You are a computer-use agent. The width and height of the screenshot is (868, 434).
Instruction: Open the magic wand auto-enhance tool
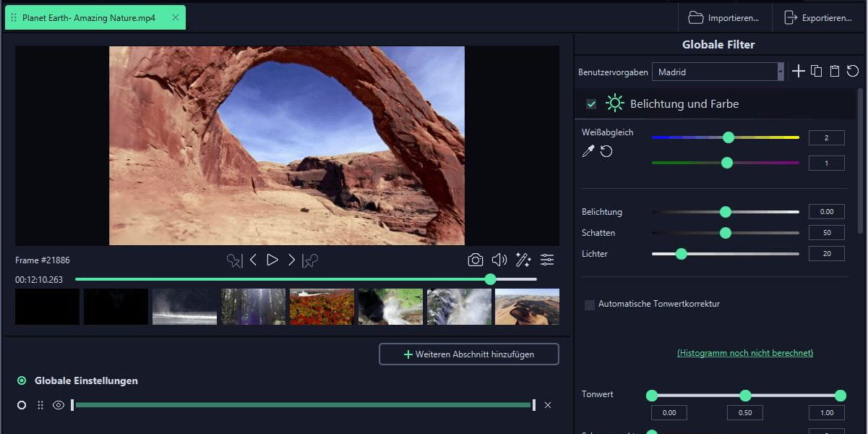click(523, 260)
